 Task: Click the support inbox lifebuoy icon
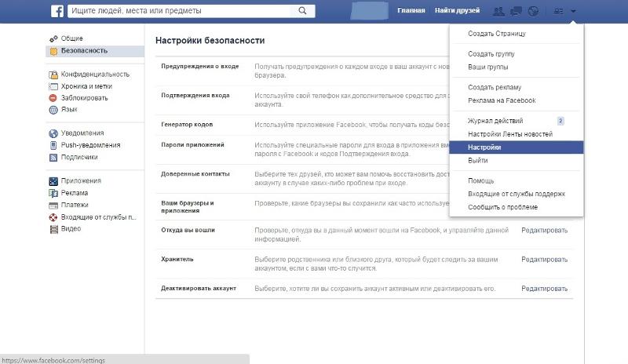click(x=53, y=217)
